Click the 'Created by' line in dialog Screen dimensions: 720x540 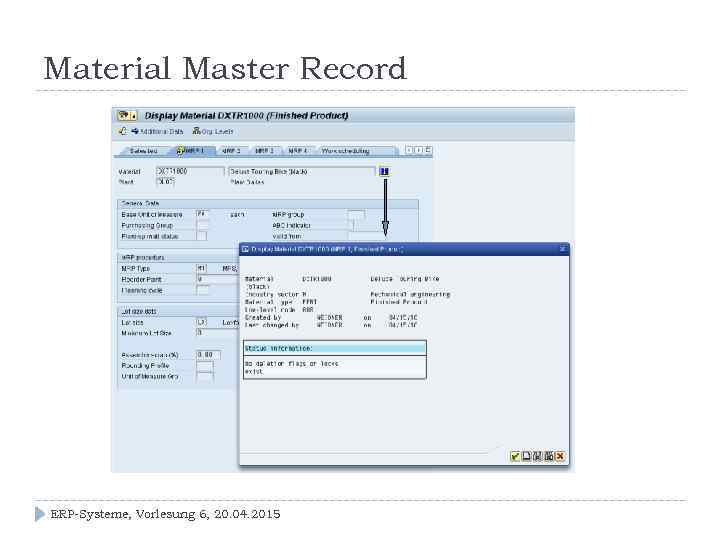point(331,317)
